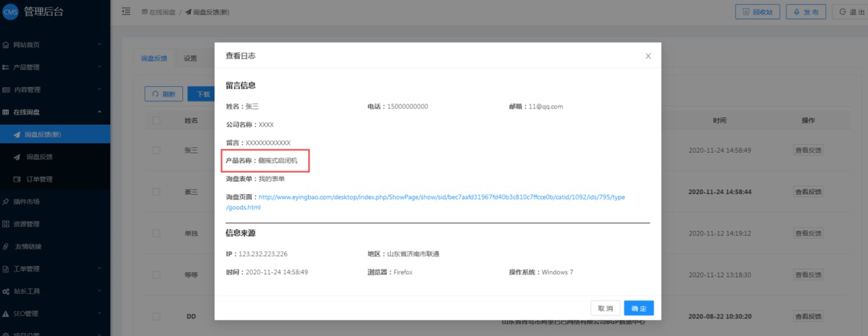Click the CMS logo icon
The image size is (868, 336).
11,11
